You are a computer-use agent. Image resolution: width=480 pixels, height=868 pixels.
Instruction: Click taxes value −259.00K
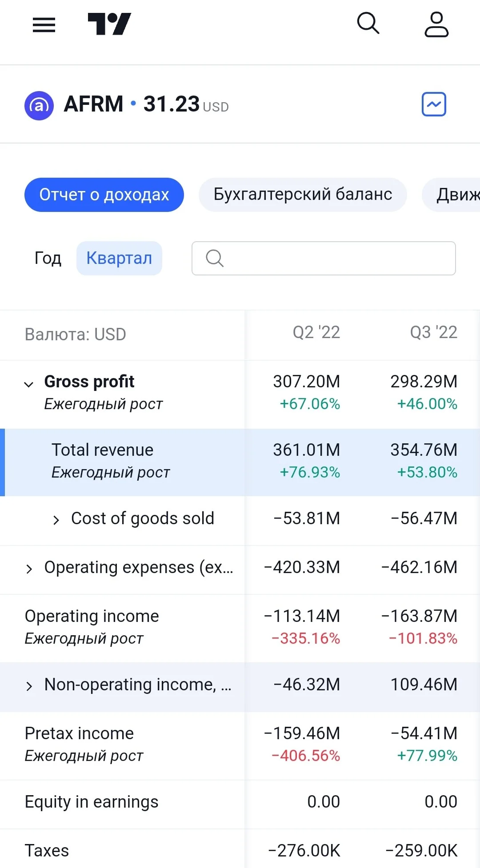point(422,851)
